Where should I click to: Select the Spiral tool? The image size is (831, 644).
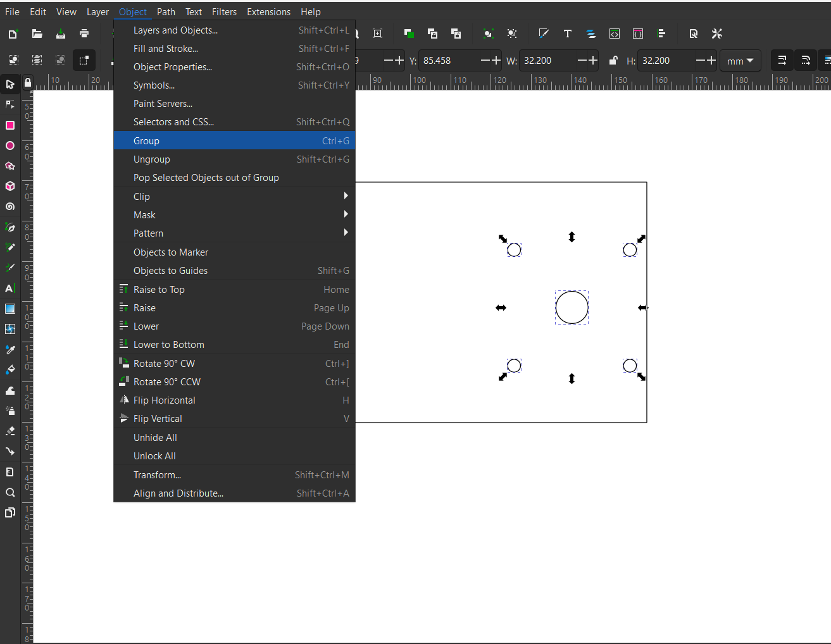[x=10, y=206]
